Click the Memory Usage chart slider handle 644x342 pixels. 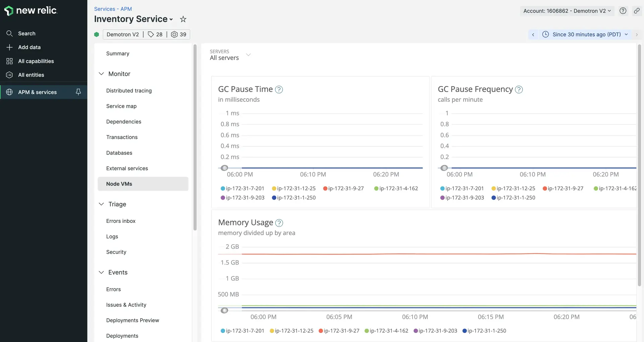[224, 310]
